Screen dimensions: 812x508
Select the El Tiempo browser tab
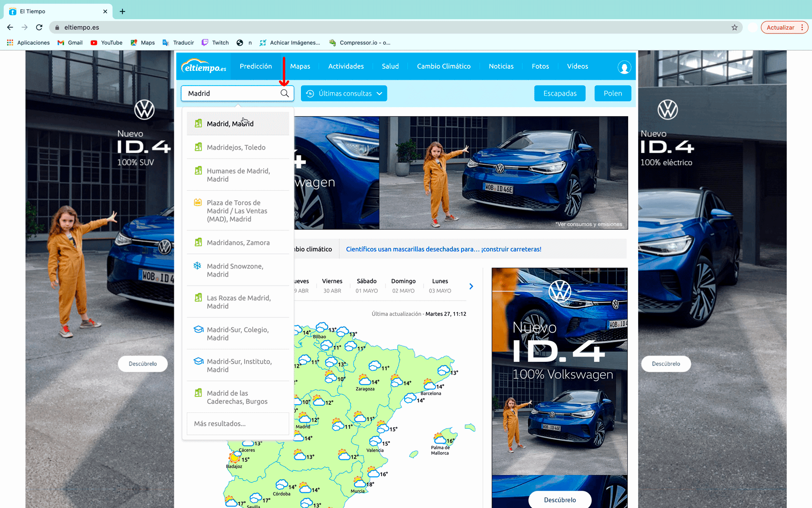57,11
